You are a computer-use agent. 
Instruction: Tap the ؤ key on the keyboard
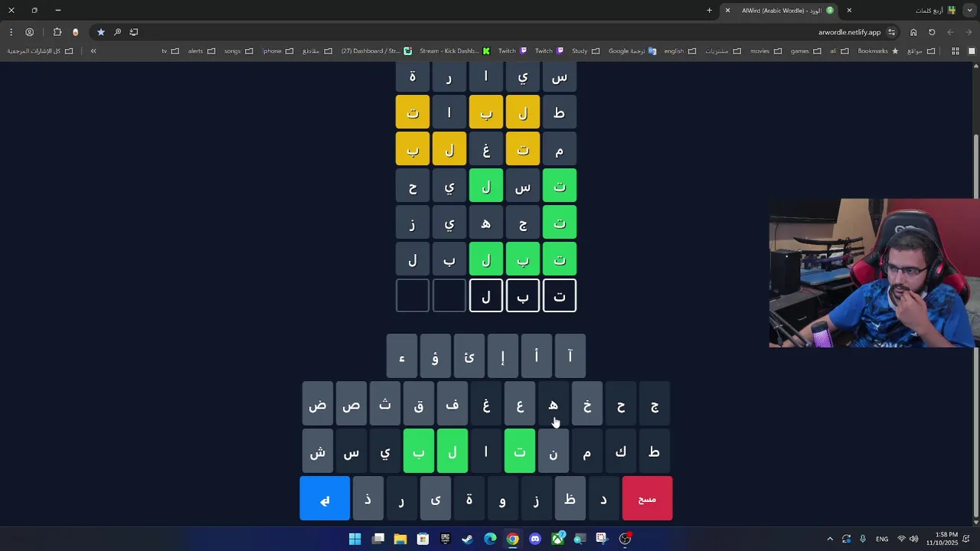435,357
